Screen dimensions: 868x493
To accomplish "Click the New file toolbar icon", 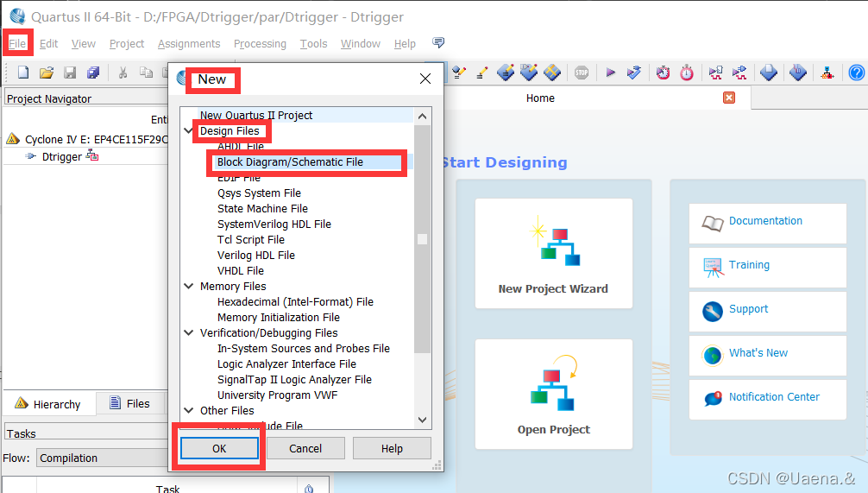I will 23,73.
